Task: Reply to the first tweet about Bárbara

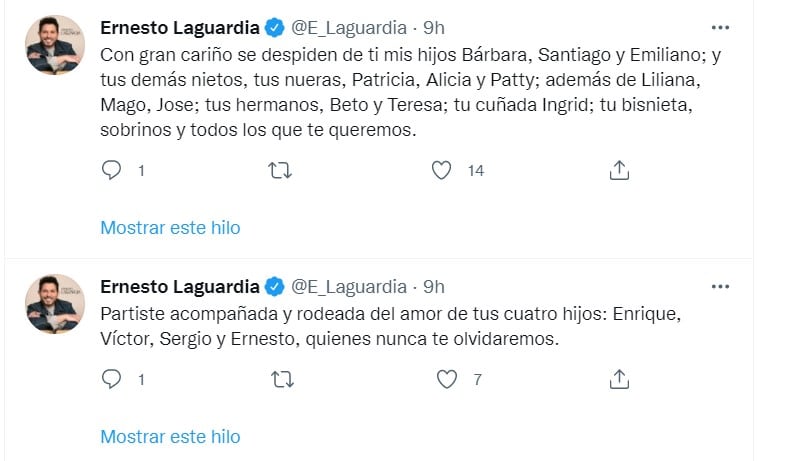Action: 112,171
